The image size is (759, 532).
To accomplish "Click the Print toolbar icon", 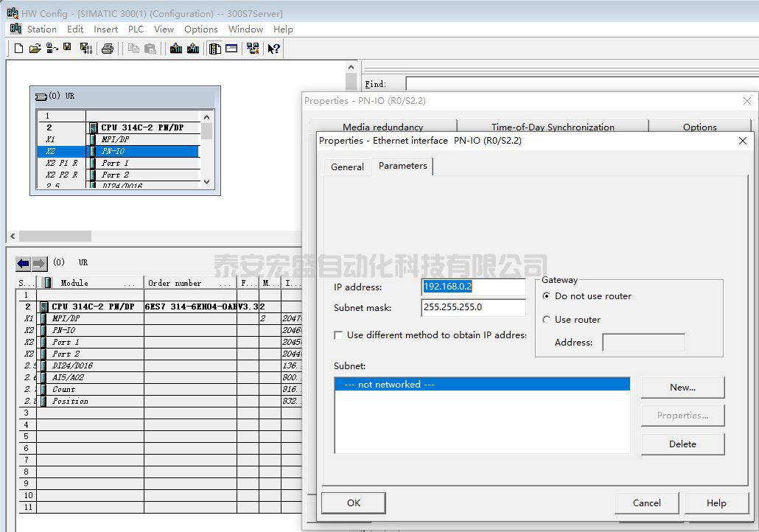I will coord(108,49).
